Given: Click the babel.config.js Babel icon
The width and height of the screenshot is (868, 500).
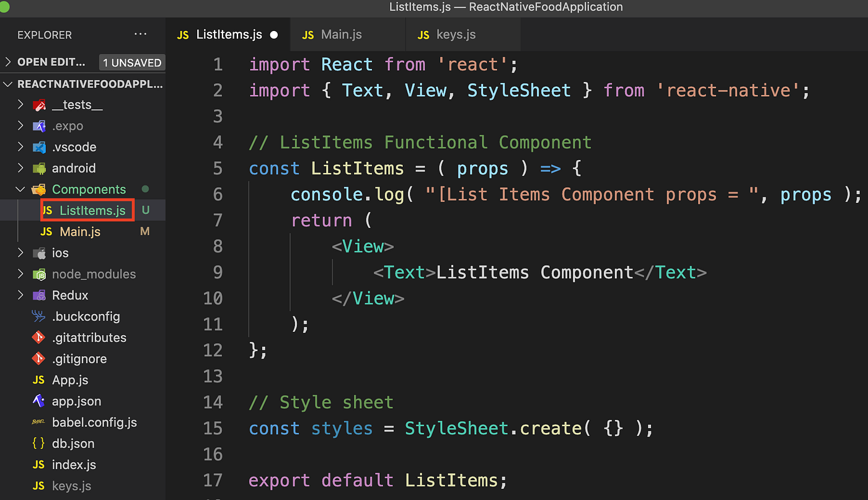Looking at the screenshot, I should 38,422.
